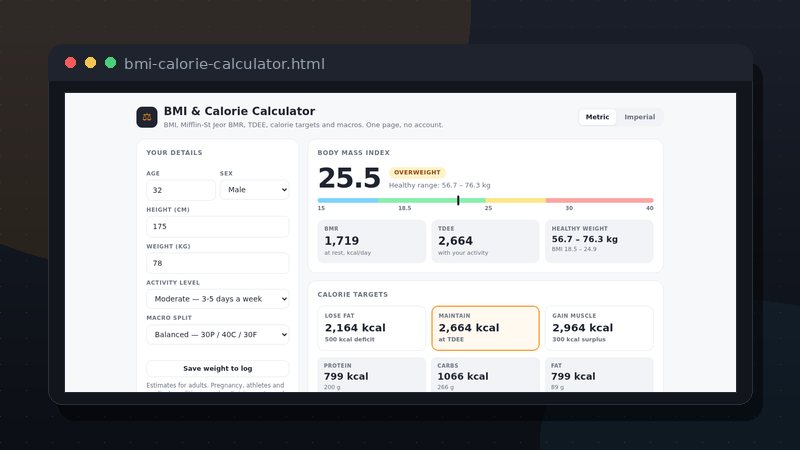Click the Fat 799 kcal tile
Screen dimensions: 800x450
599,375
